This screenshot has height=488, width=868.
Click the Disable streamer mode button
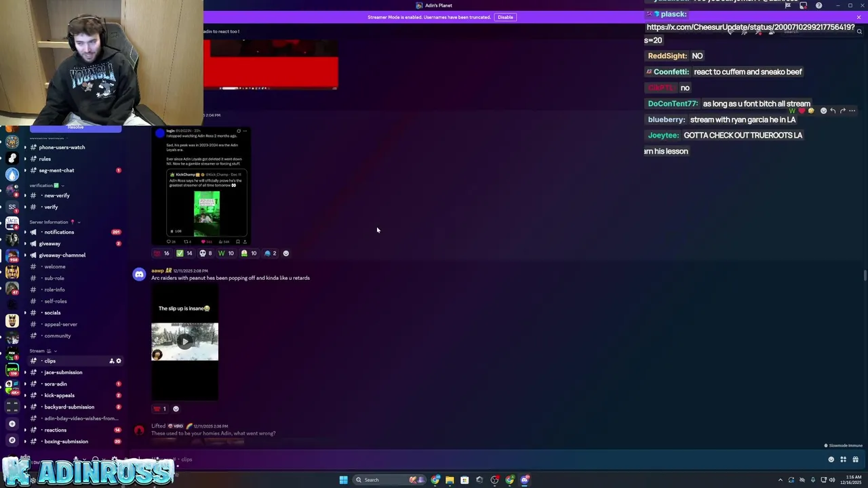click(505, 17)
